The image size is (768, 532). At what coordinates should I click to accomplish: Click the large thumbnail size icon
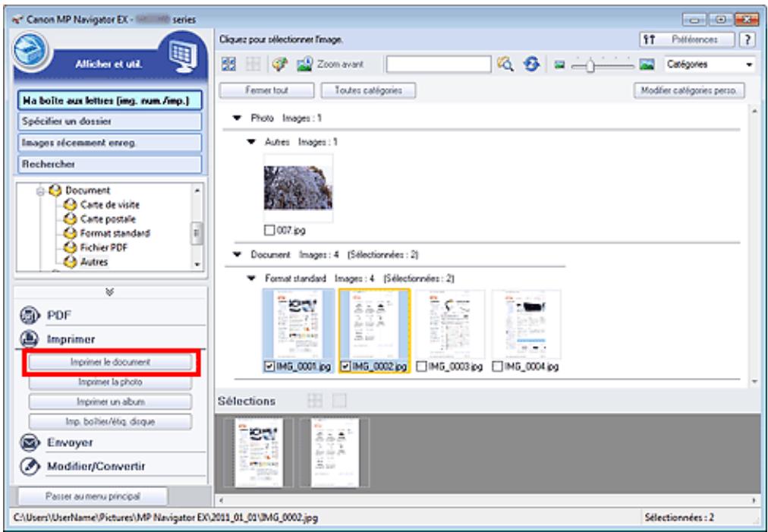tap(647, 65)
